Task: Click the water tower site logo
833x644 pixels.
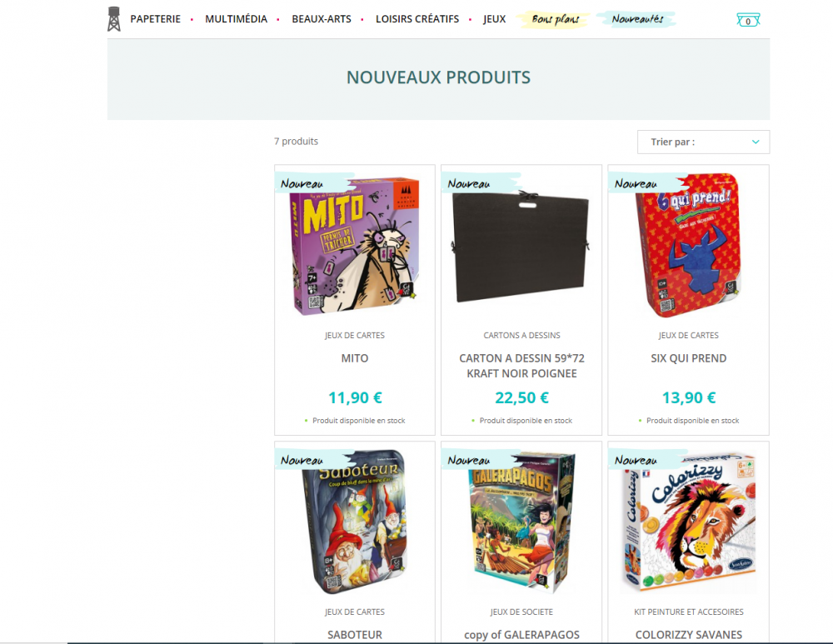Action: [113, 19]
